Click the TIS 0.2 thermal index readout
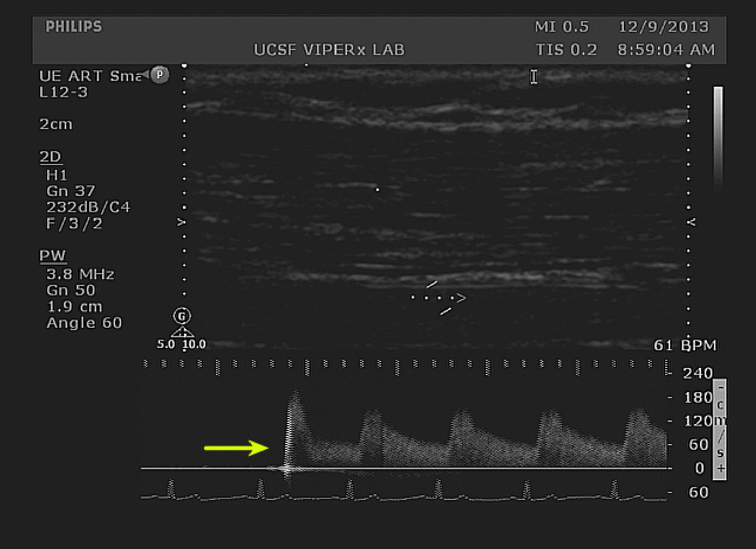This screenshot has height=549, width=756. click(567, 50)
